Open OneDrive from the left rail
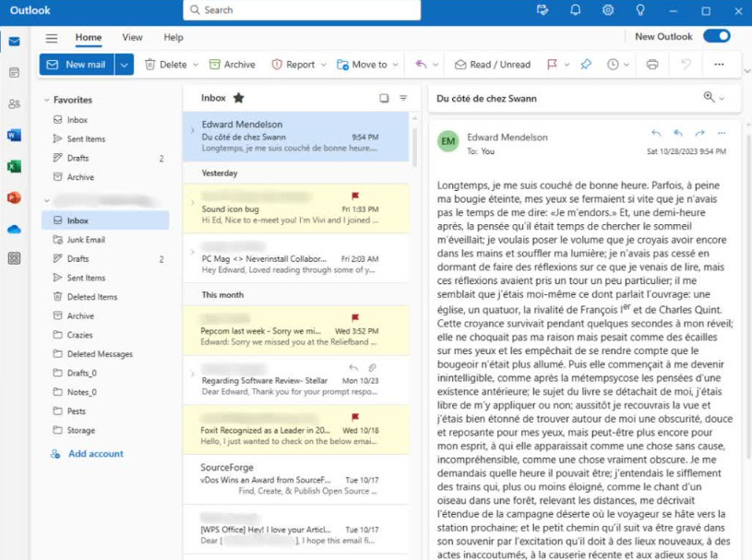Screen dimensions: 752x560 point(15,229)
